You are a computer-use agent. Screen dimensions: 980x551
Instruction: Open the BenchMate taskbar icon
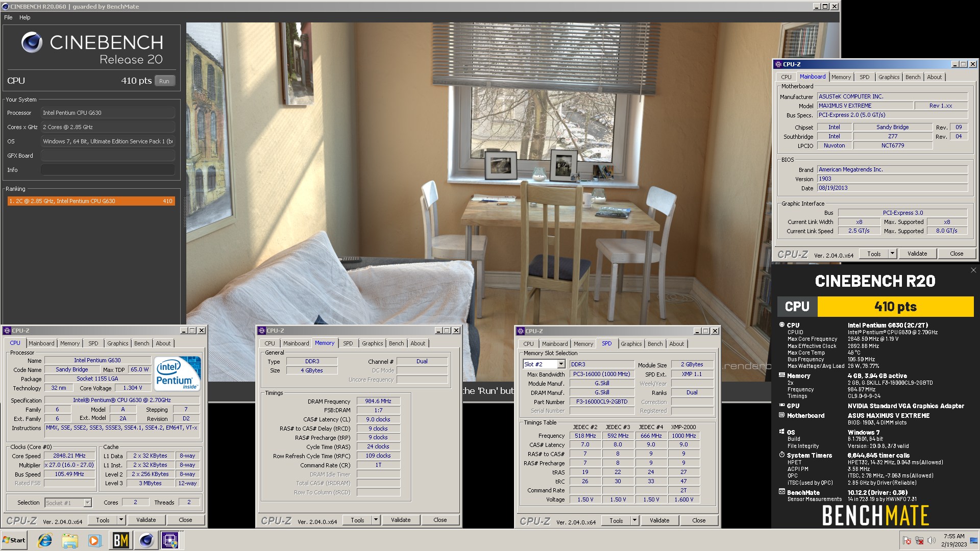120,540
